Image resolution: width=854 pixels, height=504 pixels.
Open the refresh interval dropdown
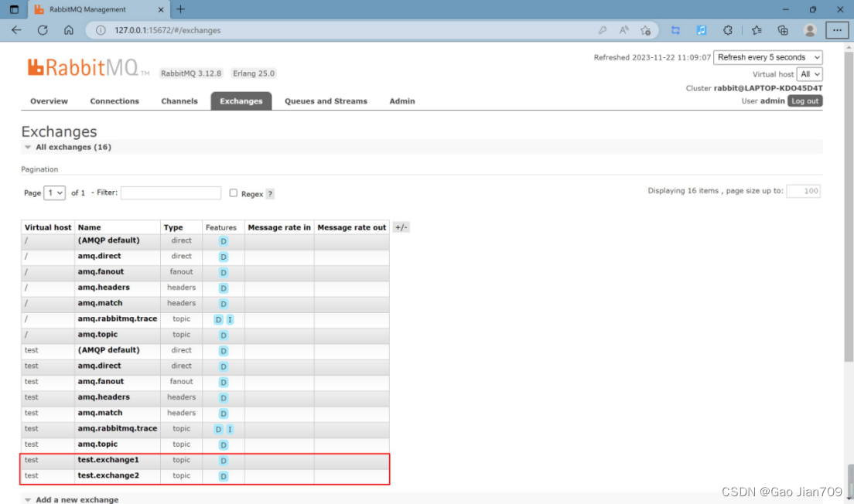click(768, 57)
